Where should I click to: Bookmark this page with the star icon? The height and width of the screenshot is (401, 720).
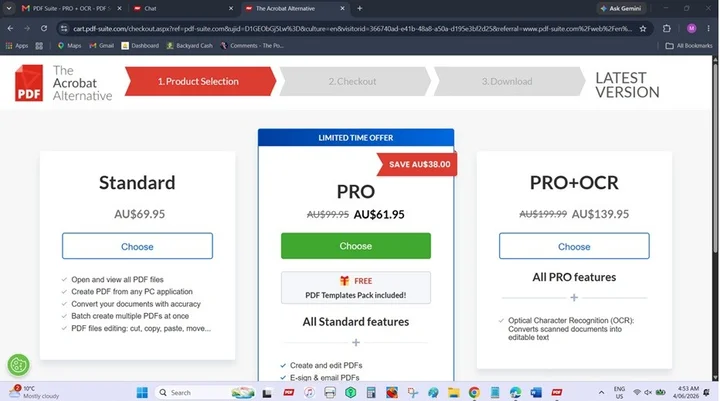(x=643, y=28)
